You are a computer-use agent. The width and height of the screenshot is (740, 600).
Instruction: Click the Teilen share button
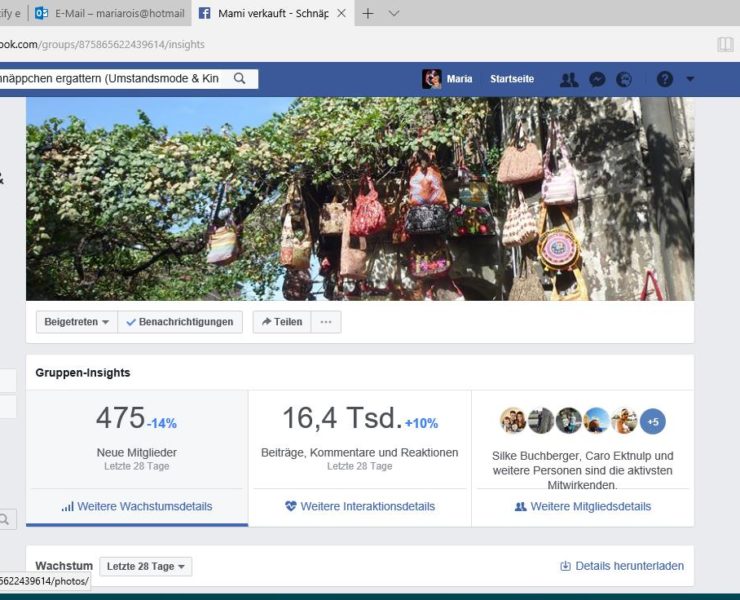282,322
